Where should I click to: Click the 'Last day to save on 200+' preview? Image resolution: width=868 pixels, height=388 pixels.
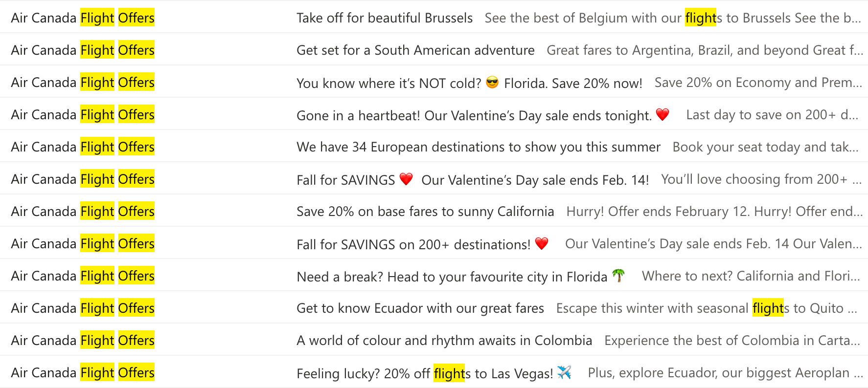click(772, 114)
